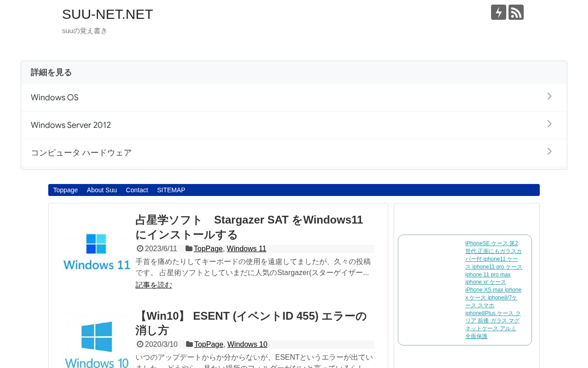588x368 pixels.
Task: Follow the 記事を読む link
Action: (154, 285)
